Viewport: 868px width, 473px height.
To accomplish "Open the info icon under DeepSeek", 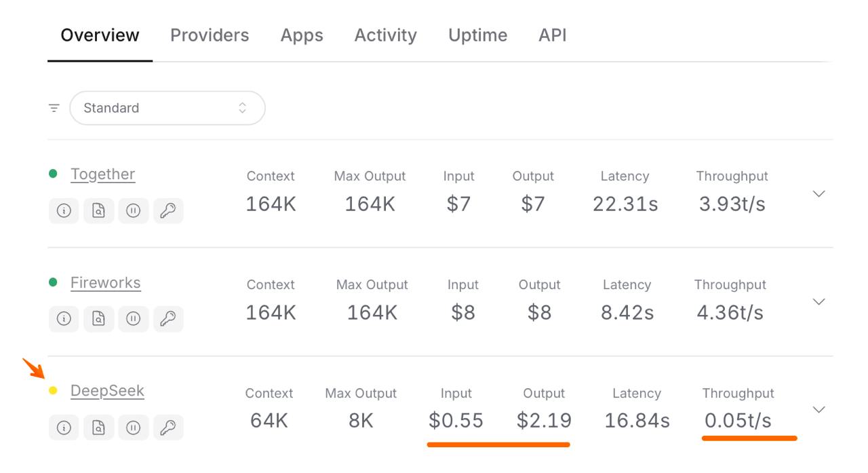I will 64,428.
